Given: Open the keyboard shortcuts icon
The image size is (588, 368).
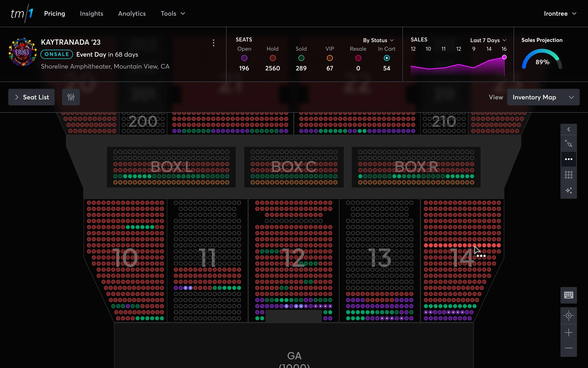Looking at the screenshot, I should (568, 295).
